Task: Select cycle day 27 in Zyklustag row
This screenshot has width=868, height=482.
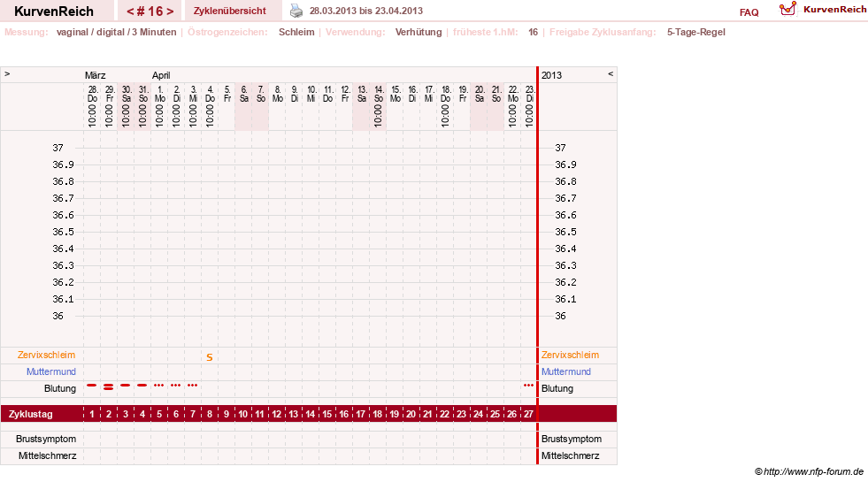Action: [528, 414]
